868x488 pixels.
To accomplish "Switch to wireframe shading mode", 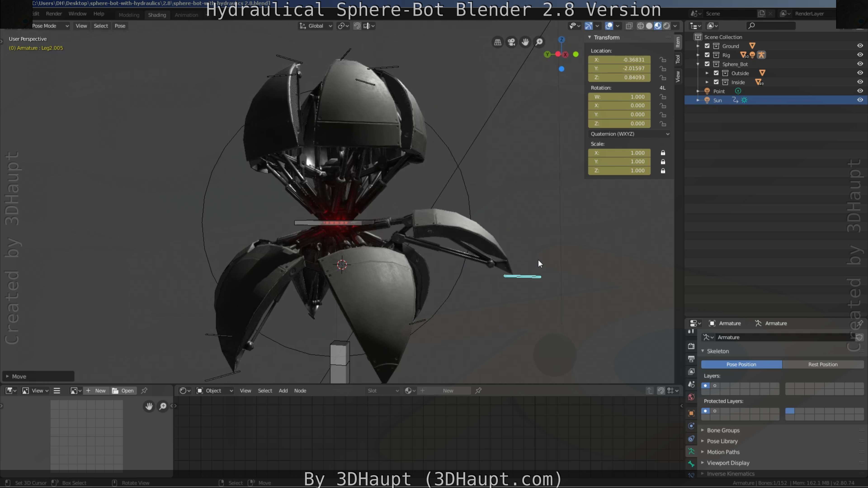I will pyautogui.click(x=641, y=26).
